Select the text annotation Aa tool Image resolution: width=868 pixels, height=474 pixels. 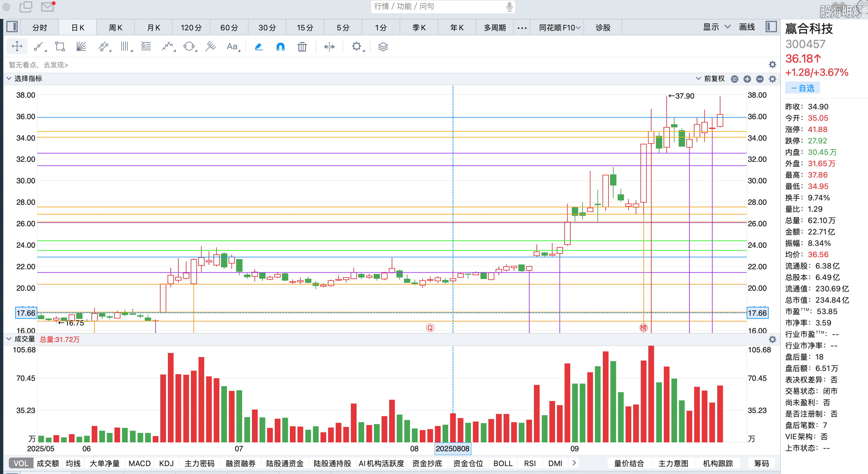[232, 46]
